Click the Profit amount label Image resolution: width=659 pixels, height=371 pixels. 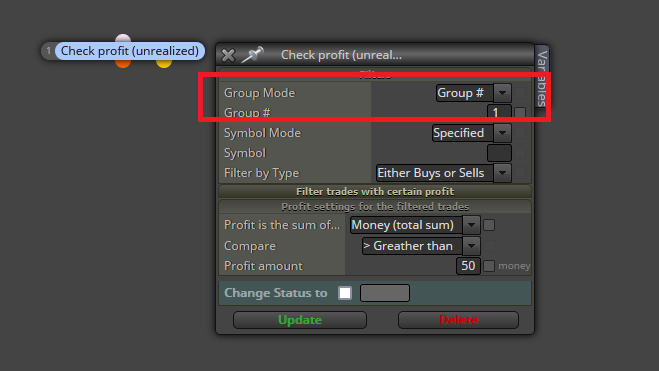pyautogui.click(x=263, y=266)
